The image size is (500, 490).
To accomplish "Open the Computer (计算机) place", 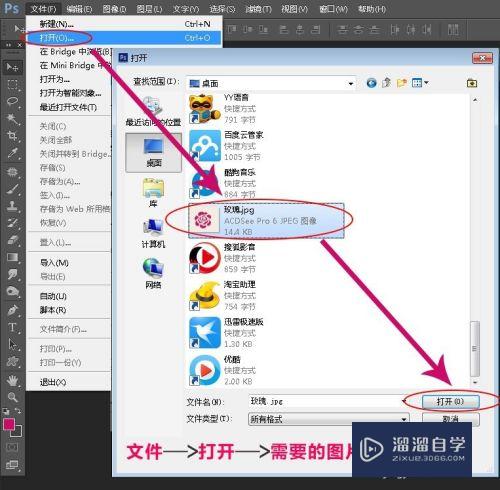I will (x=153, y=233).
